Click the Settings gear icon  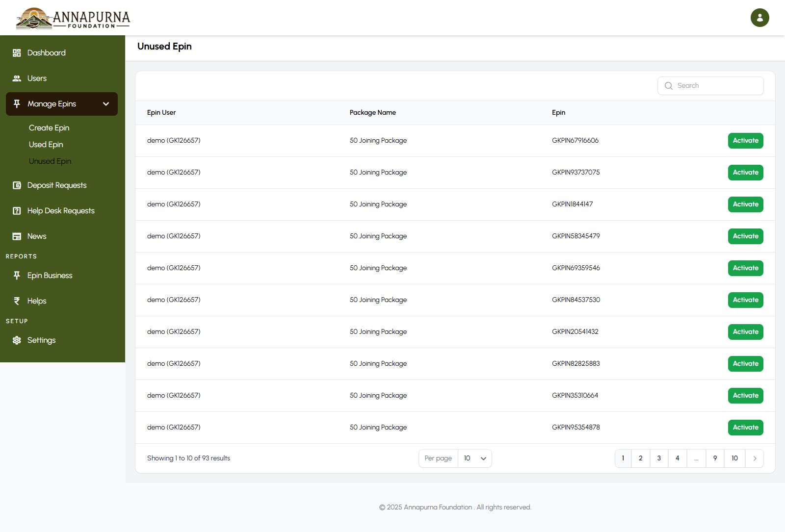point(17,340)
